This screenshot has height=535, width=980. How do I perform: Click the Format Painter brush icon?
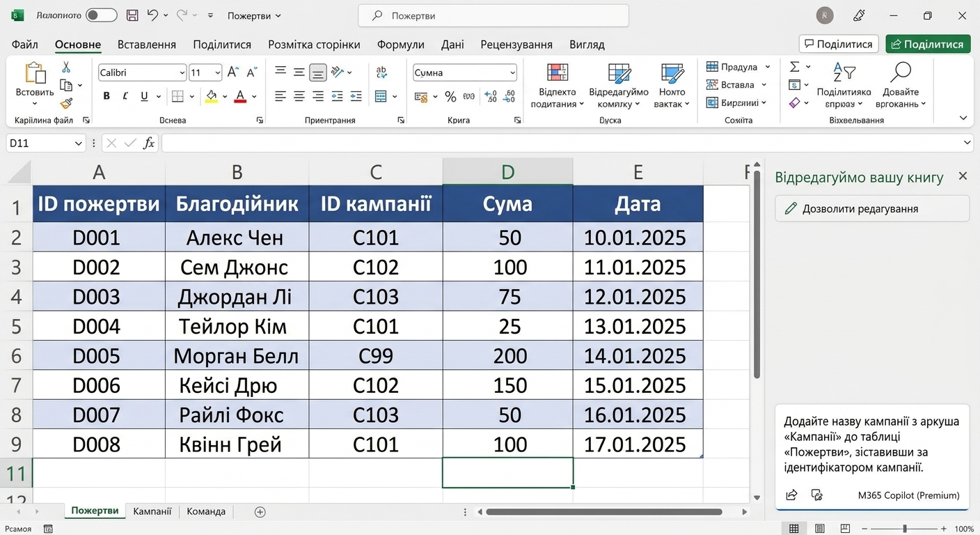click(x=66, y=103)
